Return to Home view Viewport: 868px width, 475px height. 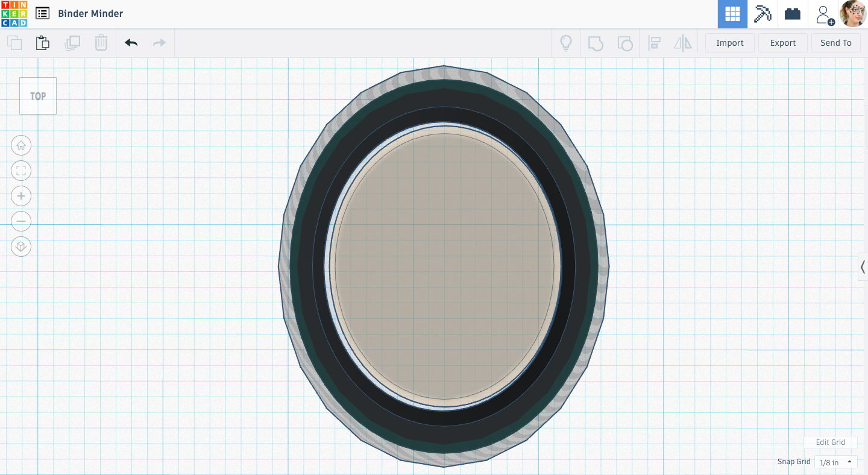(x=21, y=145)
